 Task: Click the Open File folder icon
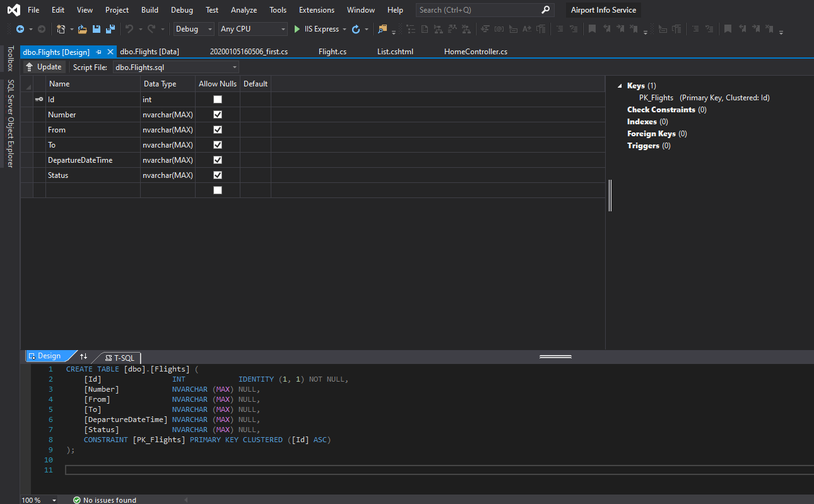[x=82, y=29]
